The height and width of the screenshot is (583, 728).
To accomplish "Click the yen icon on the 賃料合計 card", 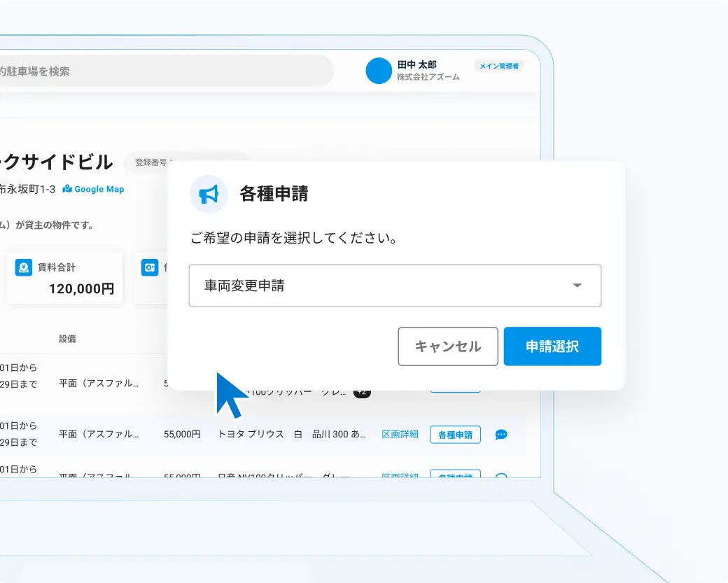I will click(x=24, y=267).
